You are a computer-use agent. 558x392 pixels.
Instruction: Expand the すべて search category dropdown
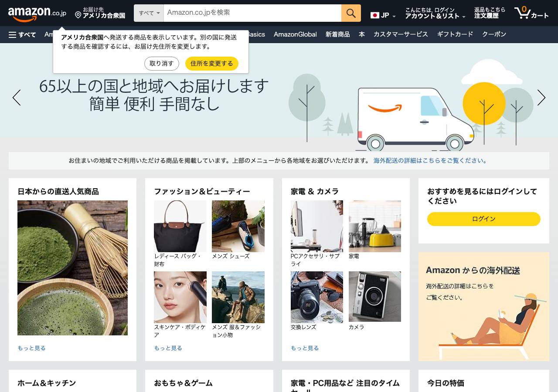(x=149, y=13)
